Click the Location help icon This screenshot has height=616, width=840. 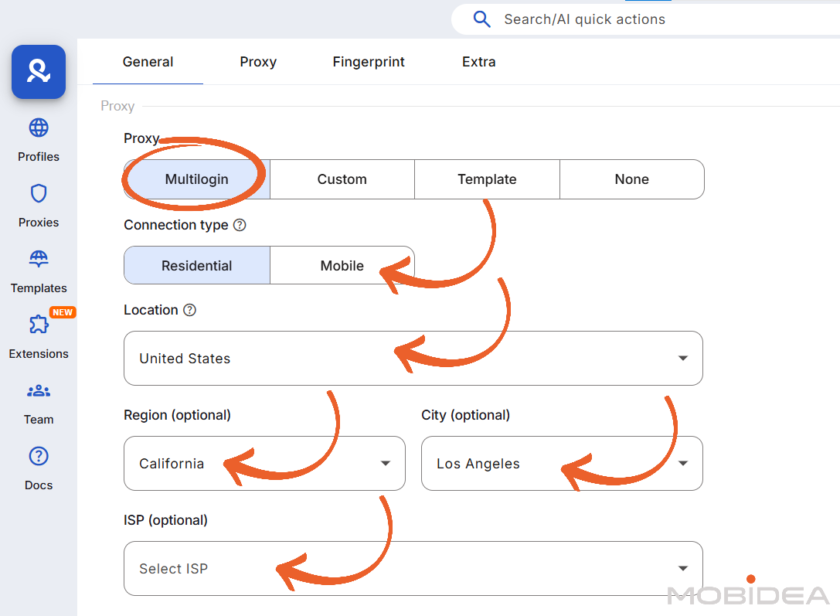coord(189,310)
